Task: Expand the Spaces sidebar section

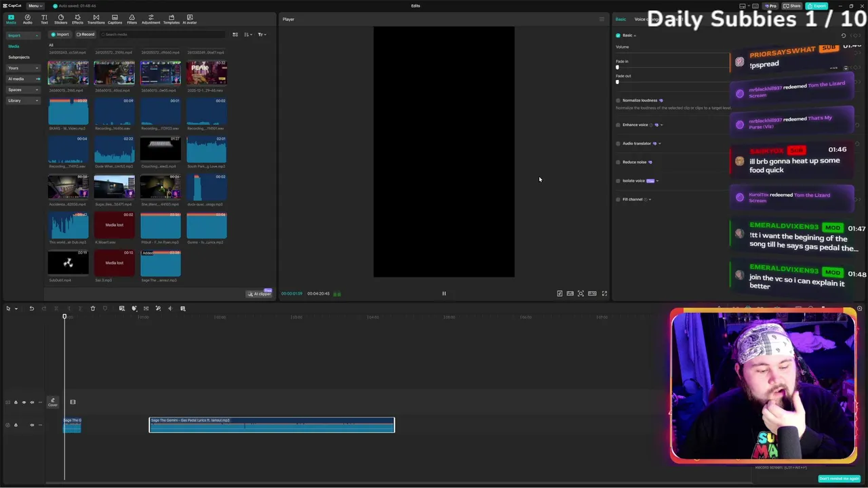Action: pyautogui.click(x=24, y=89)
